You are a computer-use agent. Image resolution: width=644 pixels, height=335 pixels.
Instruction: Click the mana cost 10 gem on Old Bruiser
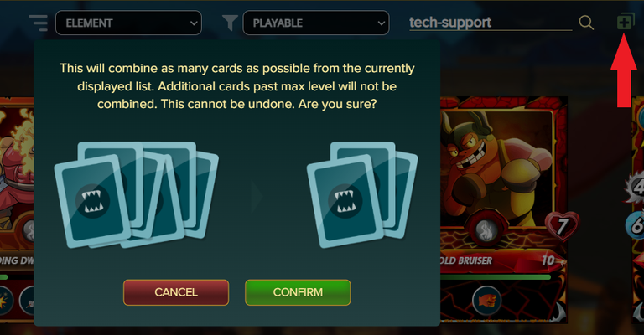click(550, 260)
